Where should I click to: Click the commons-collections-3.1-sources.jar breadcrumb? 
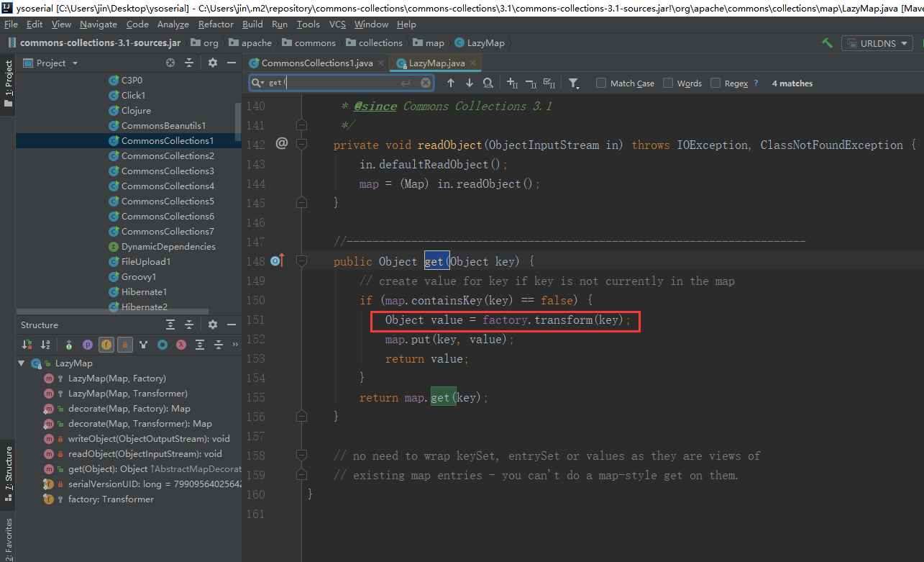[94, 43]
